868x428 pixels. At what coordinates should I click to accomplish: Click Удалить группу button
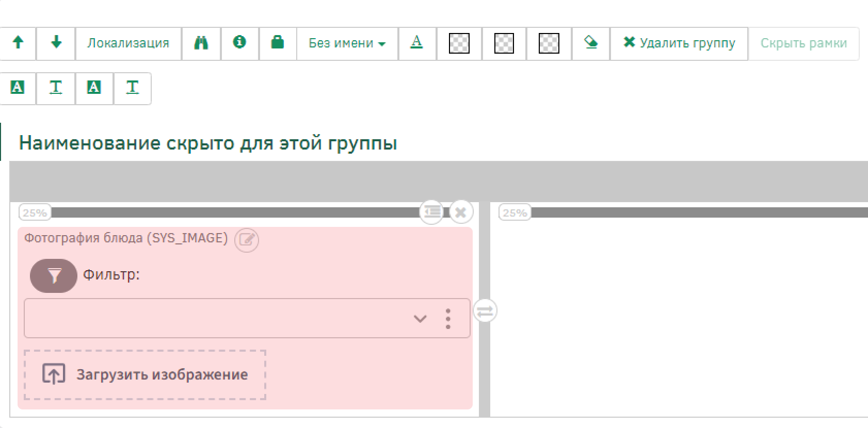click(679, 43)
